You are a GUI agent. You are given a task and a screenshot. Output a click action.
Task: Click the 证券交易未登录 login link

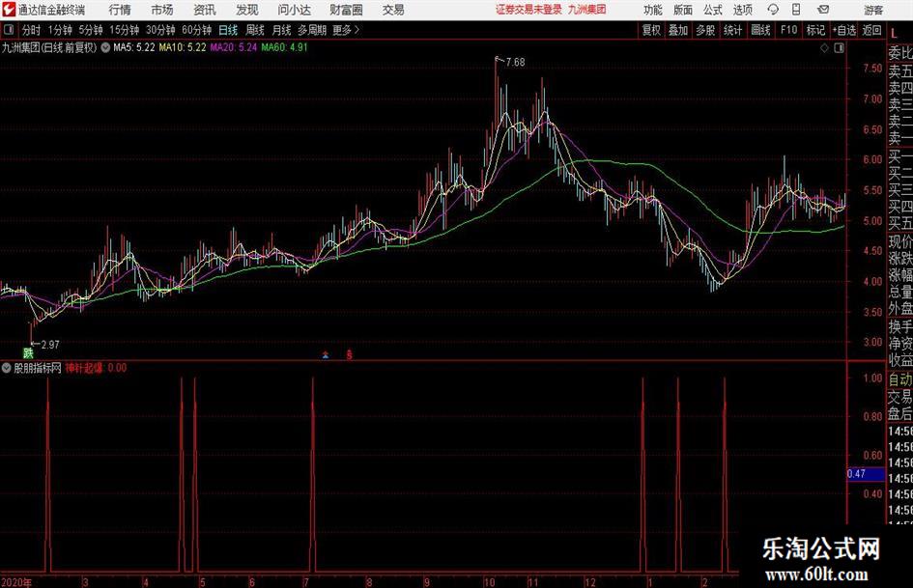pos(528,10)
